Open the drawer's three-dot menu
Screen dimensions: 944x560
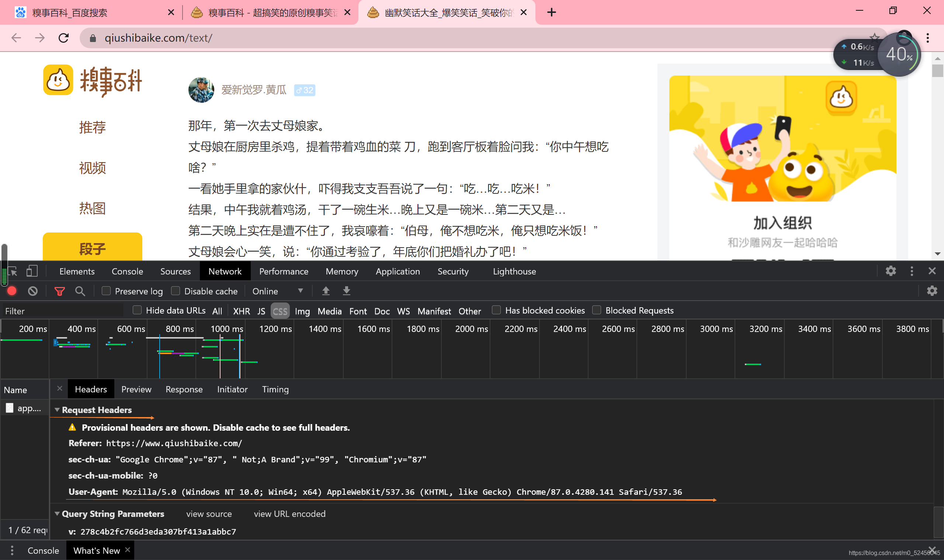12,550
